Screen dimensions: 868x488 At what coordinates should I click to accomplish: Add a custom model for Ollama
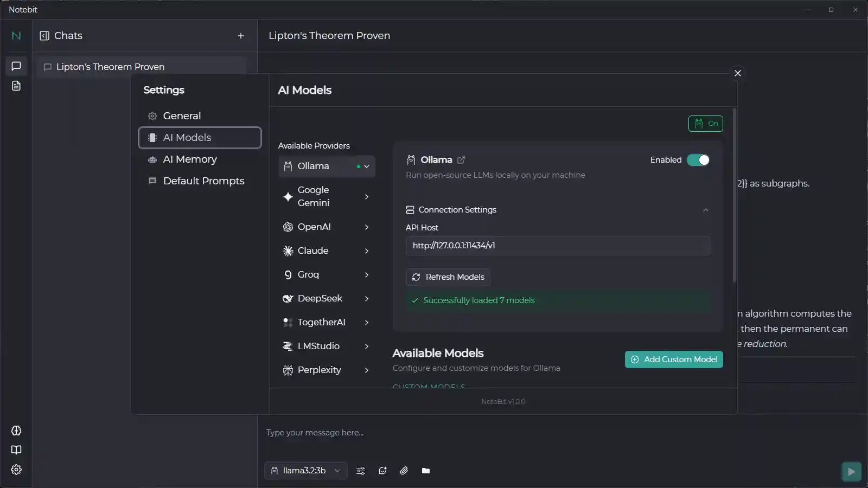pyautogui.click(x=673, y=359)
